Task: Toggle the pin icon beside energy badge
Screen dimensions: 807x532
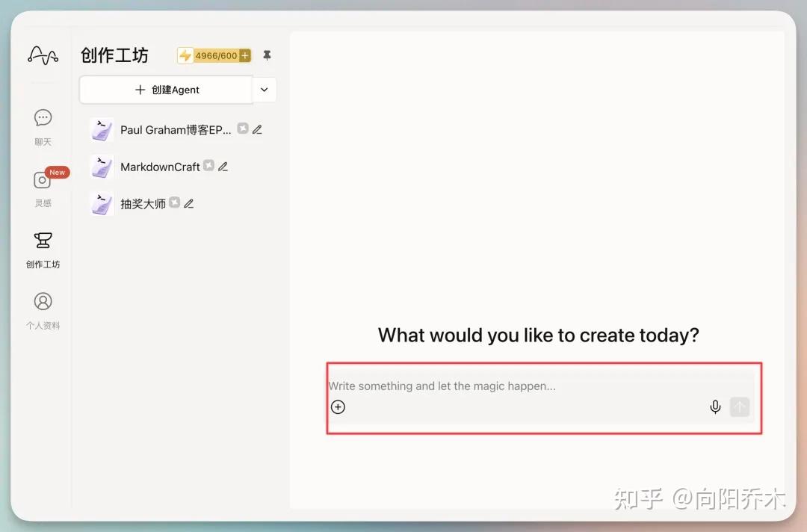Action: 267,55
